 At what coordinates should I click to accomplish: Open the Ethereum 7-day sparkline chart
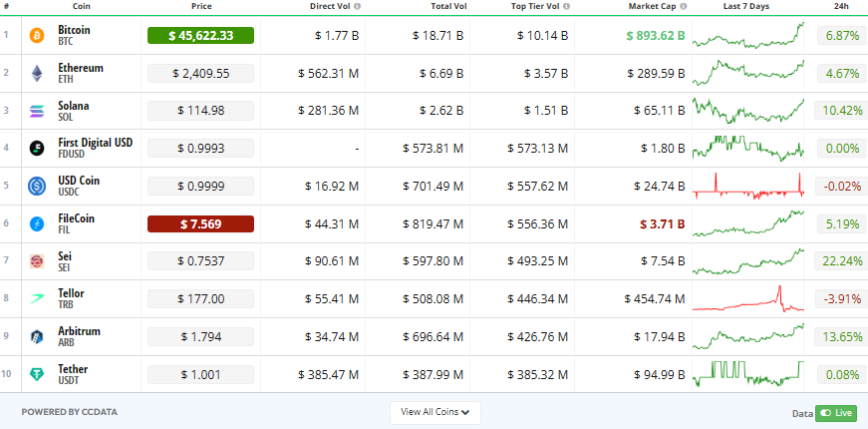pos(747,73)
